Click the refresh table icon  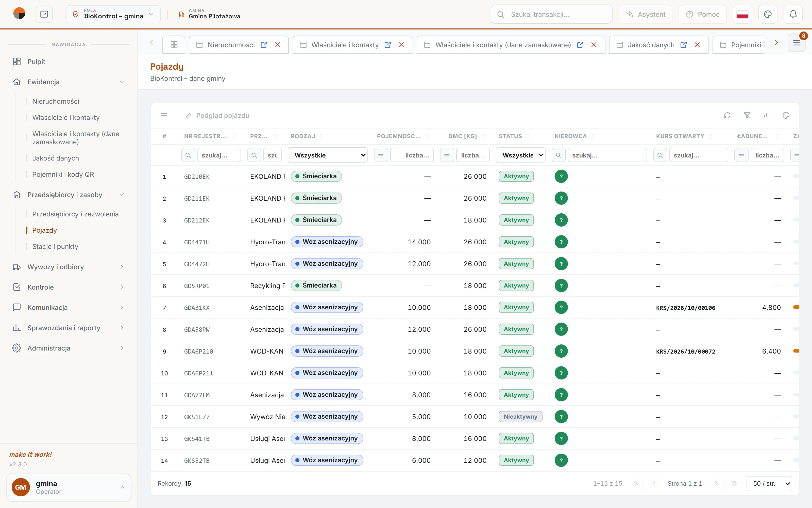pyautogui.click(x=727, y=116)
